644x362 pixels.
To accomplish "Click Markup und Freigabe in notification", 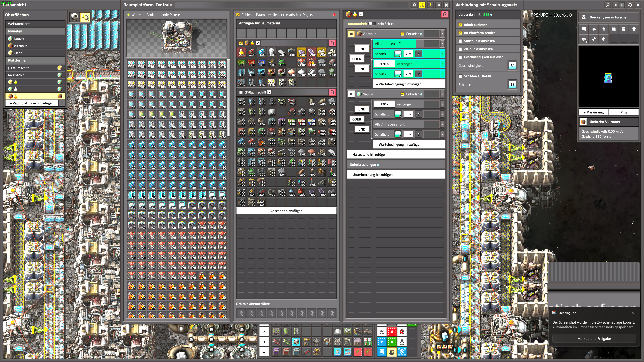I will pos(594,339).
